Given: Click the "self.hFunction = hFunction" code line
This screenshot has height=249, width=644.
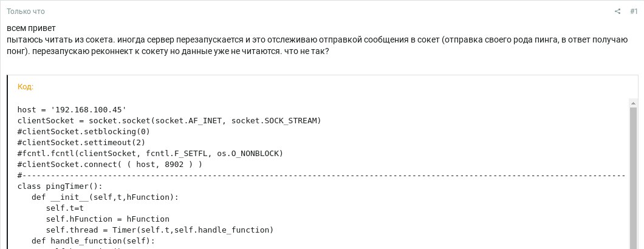Looking at the screenshot, I should click(108, 219).
